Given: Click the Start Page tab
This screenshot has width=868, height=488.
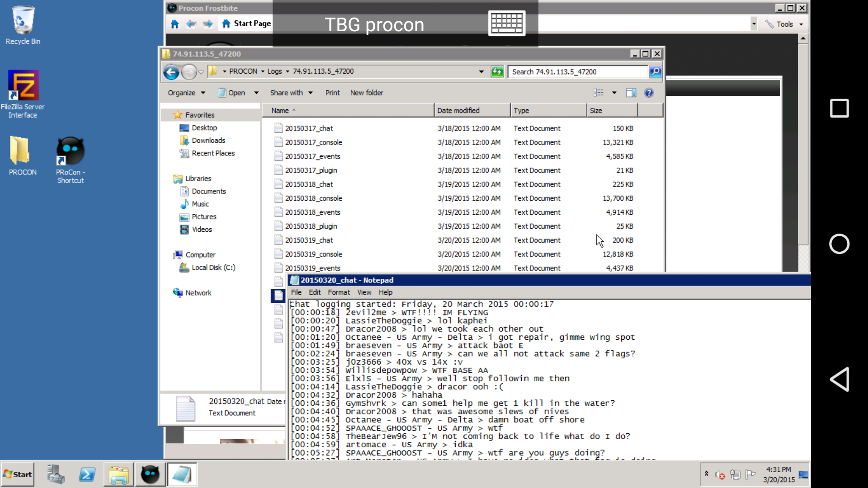Looking at the screenshot, I should [x=247, y=23].
